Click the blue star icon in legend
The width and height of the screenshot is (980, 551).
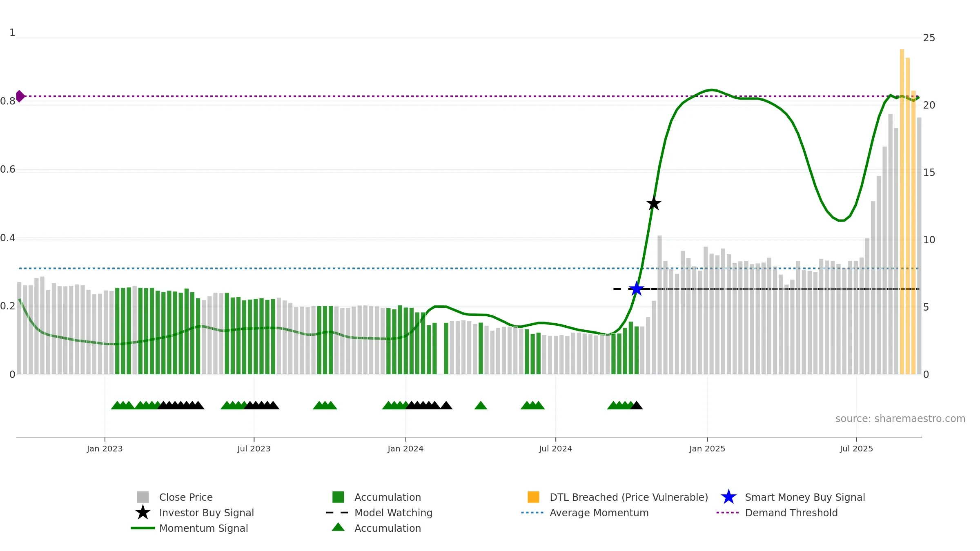coord(728,497)
